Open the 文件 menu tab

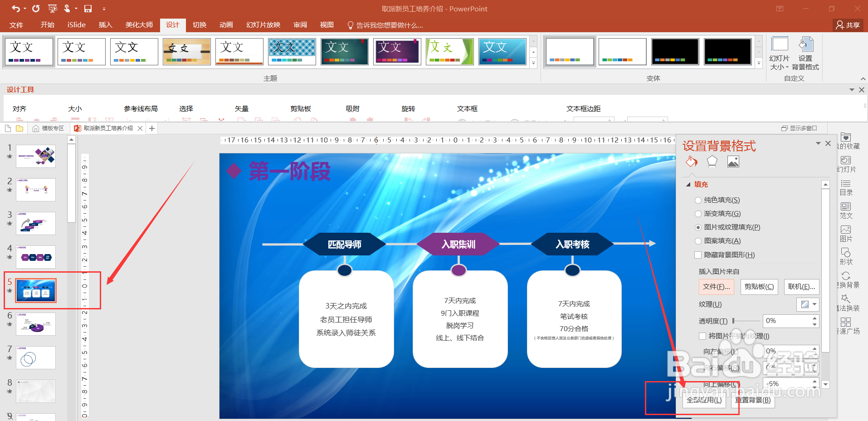pyautogui.click(x=16, y=25)
